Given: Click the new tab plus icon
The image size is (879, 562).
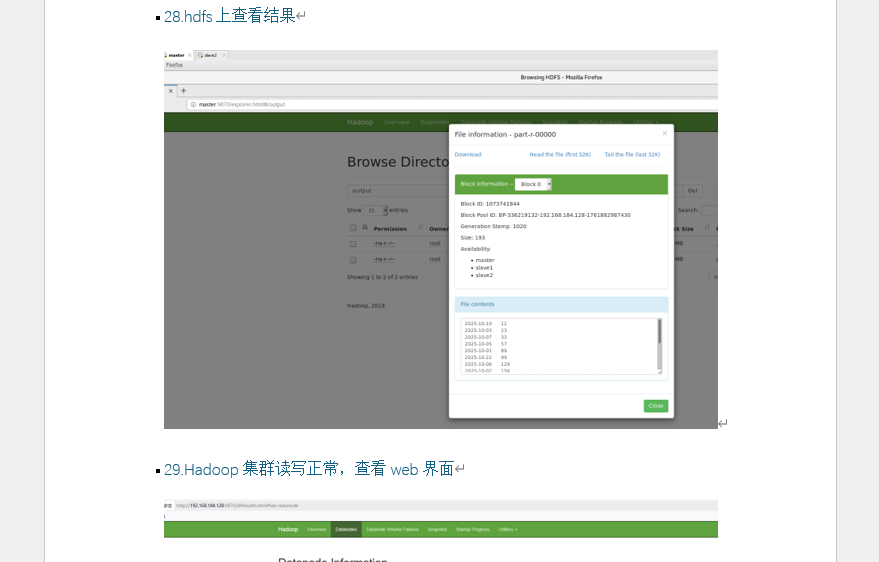Looking at the screenshot, I should click(183, 90).
